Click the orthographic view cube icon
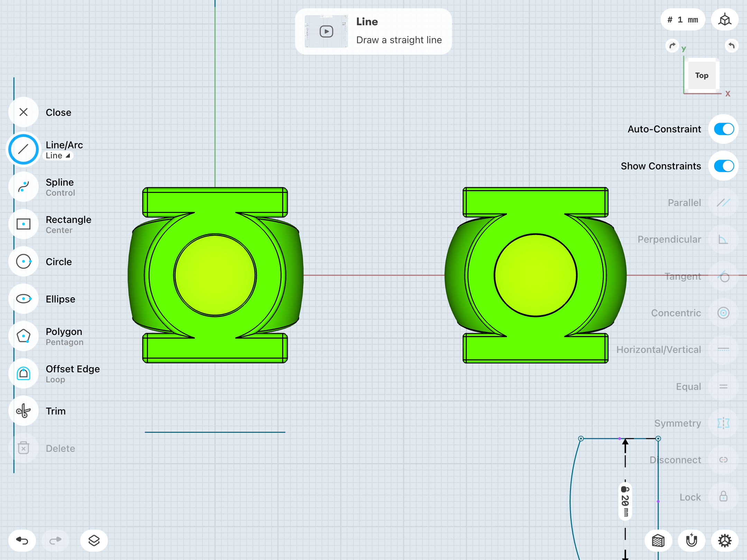This screenshot has width=747, height=560. tap(725, 20)
